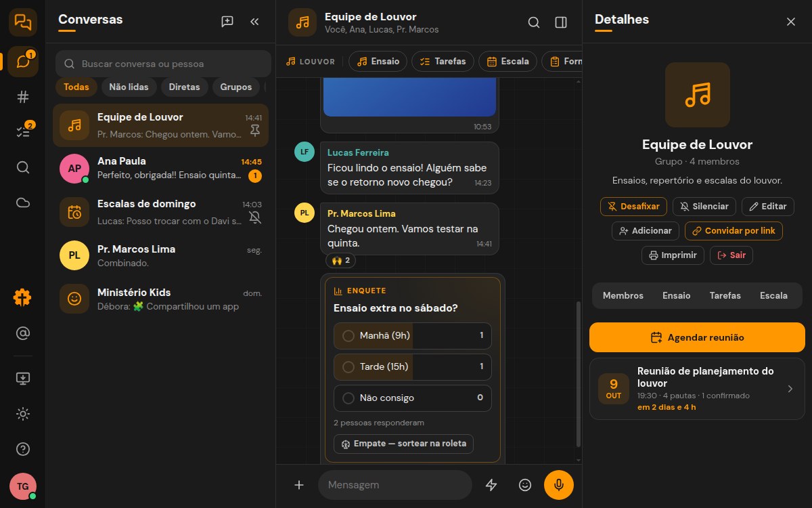The image size is (812, 508).
Task: Open the emoji picker
Action: [524, 485]
